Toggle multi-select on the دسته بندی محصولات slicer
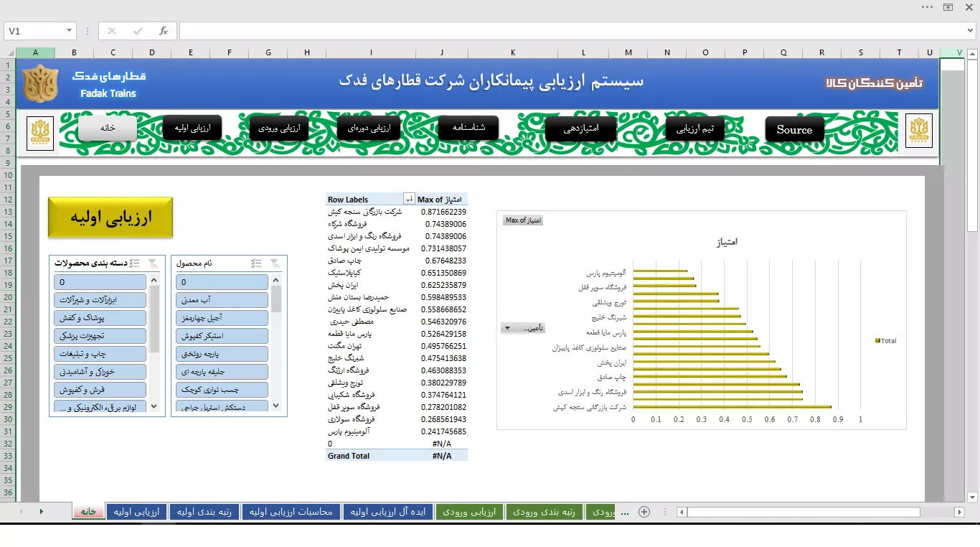Viewport: 980px width, 547px height. pyautogui.click(x=135, y=263)
